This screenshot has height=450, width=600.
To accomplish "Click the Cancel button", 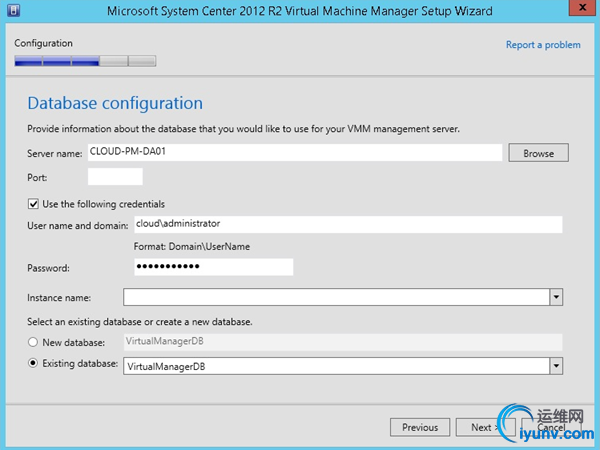I will (551, 427).
